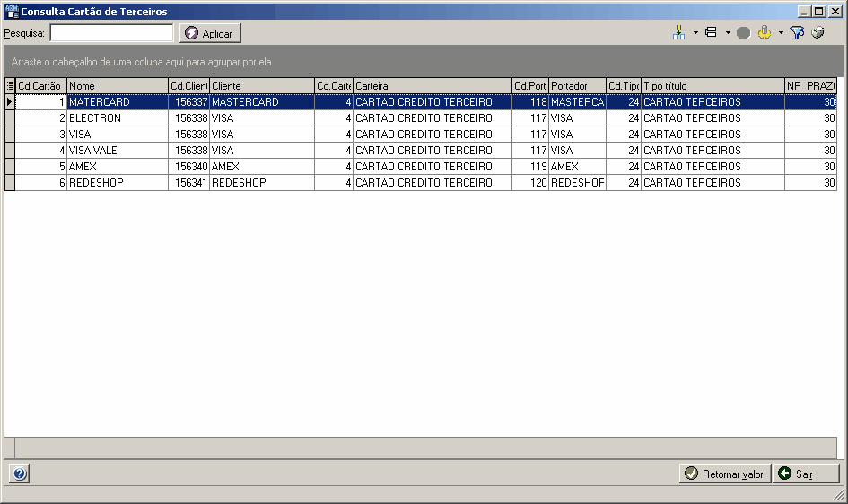Click the Aplicar button
Viewport: 848px width, 504px height.
tap(210, 33)
